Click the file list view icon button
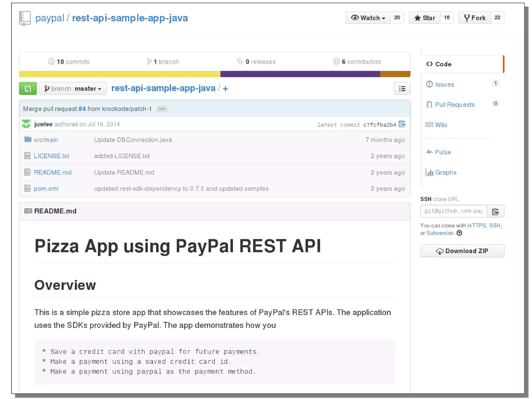The image size is (532, 399). coord(402,89)
